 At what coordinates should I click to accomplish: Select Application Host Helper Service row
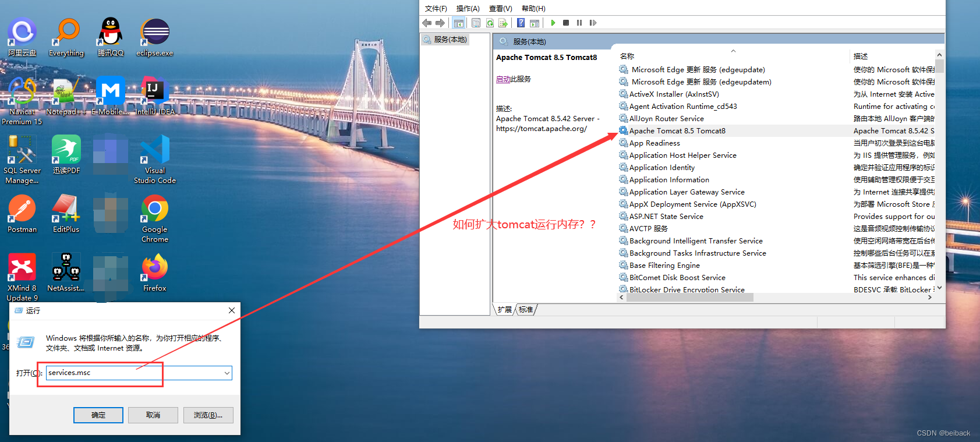[x=777, y=155]
